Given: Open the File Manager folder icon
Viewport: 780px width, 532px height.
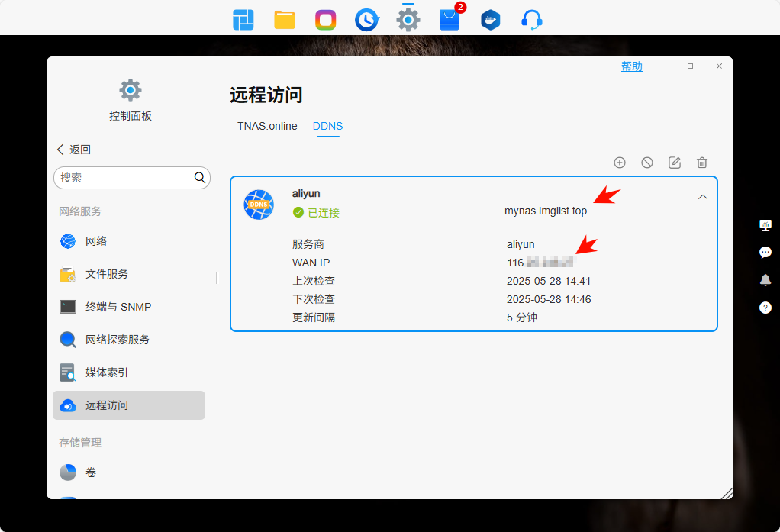Looking at the screenshot, I should click(x=285, y=21).
